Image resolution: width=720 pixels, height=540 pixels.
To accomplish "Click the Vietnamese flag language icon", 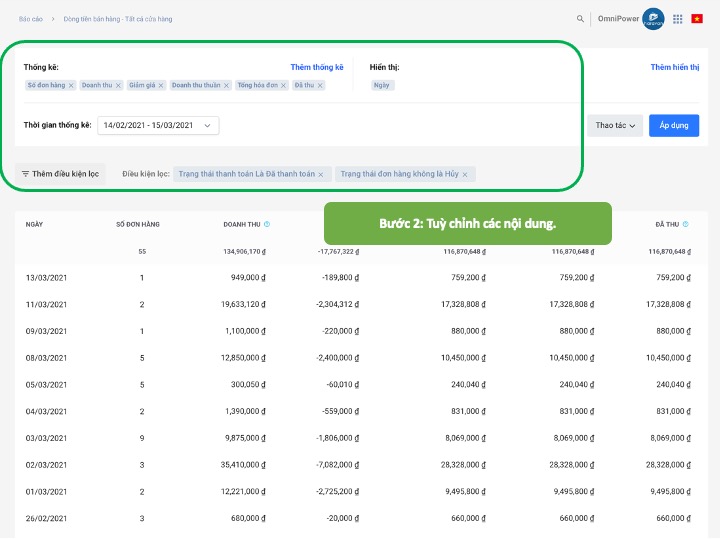I will [697, 18].
